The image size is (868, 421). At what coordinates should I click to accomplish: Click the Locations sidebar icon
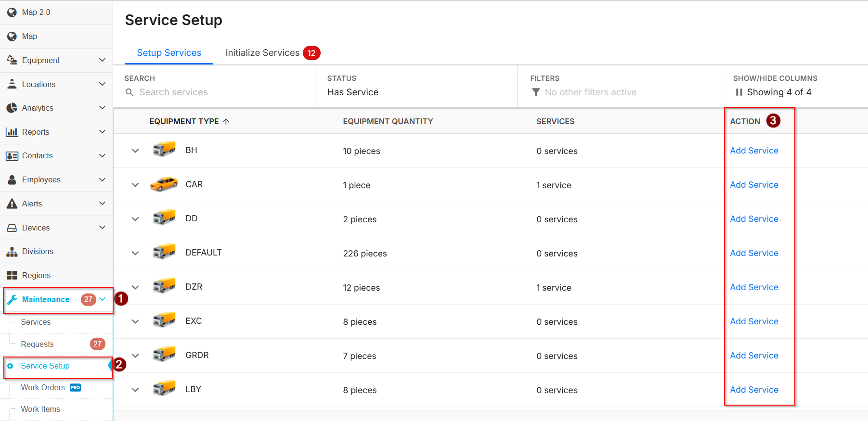pos(12,84)
